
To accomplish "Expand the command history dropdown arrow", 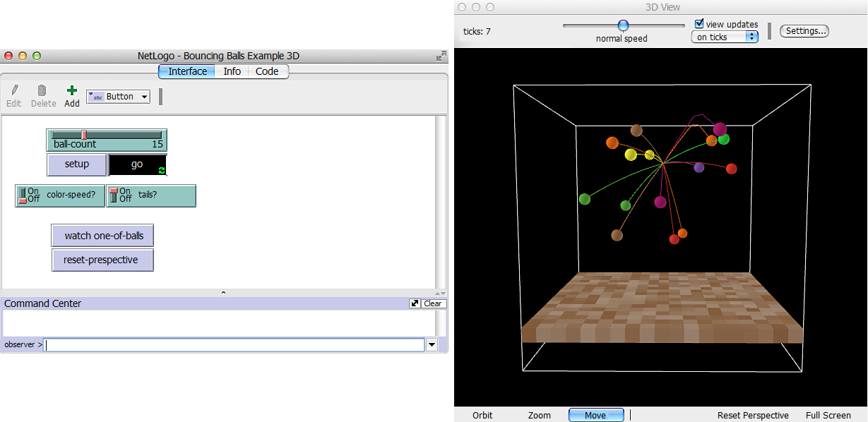I will 432,344.
